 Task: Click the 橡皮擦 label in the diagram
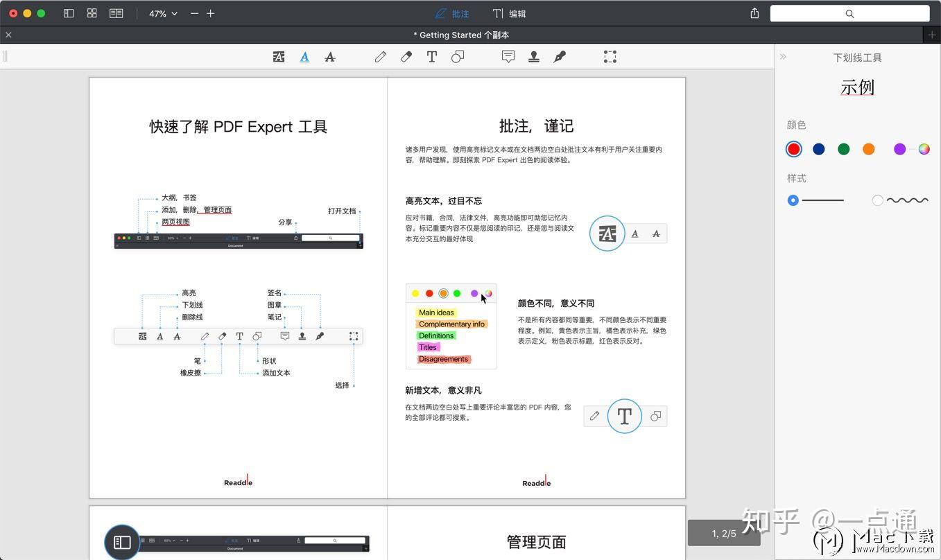191,373
